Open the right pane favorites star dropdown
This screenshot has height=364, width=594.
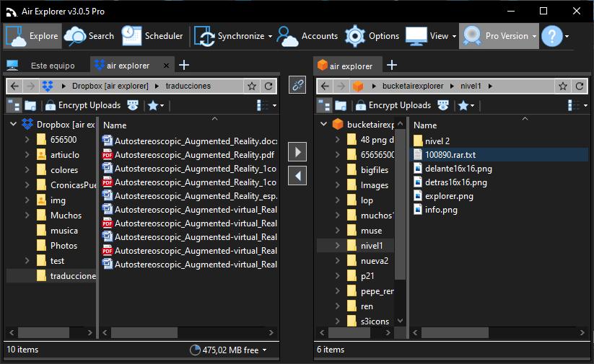[x=466, y=105]
